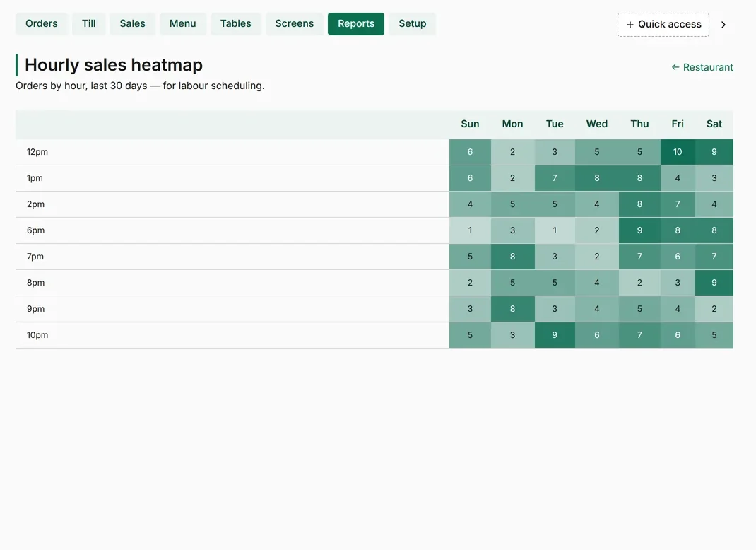756x550 pixels.
Task: Click the Sat column header
Action: pos(714,124)
